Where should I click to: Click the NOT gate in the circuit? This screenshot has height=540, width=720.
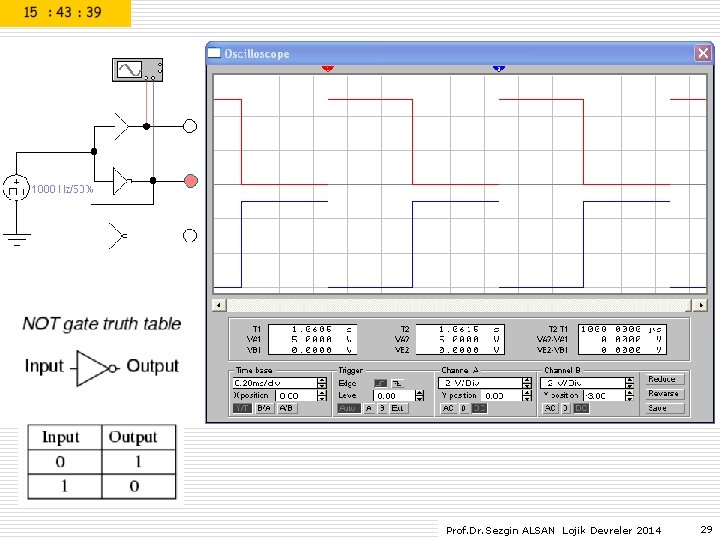coord(122,181)
